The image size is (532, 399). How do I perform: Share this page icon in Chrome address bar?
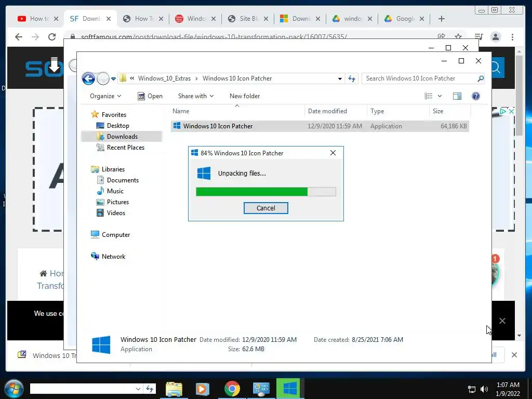click(x=441, y=37)
